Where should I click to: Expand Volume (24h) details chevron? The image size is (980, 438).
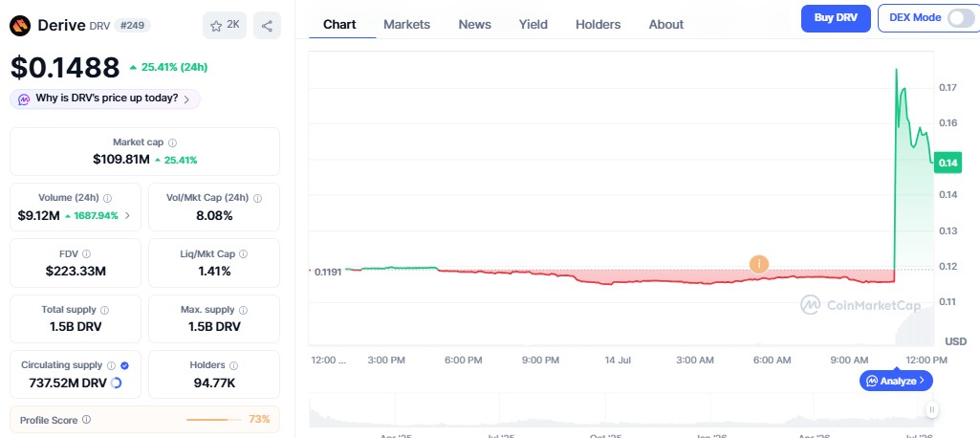click(x=127, y=215)
